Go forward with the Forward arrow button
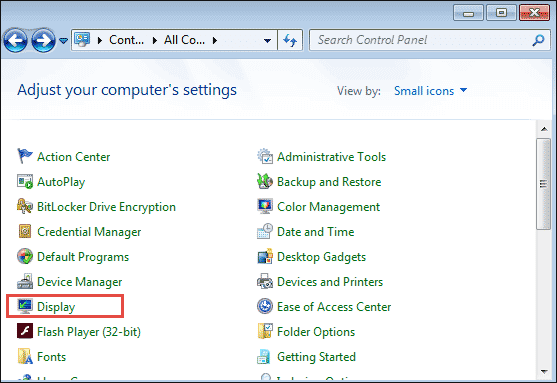The width and height of the screenshot is (557, 383). pyautogui.click(x=43, y=41)
